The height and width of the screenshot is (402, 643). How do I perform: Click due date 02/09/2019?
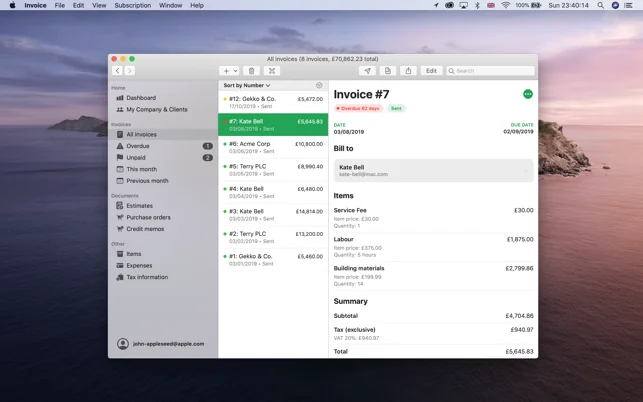point(518,132)
